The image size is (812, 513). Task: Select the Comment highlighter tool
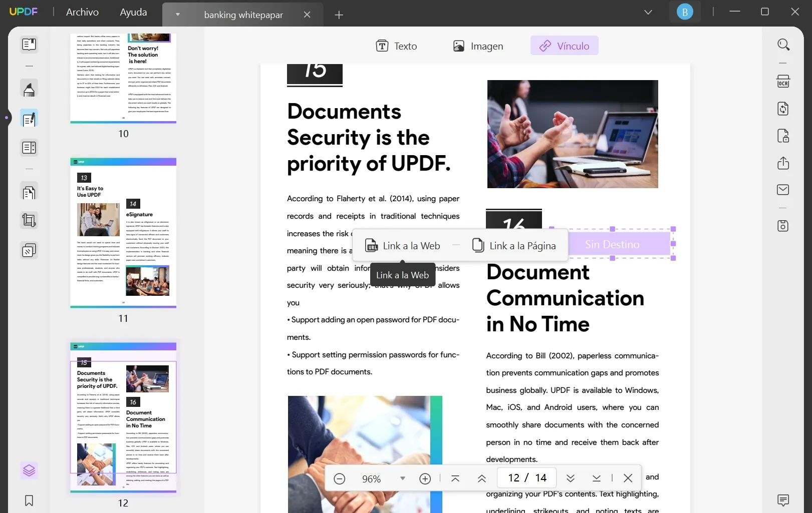coord(29,89)
